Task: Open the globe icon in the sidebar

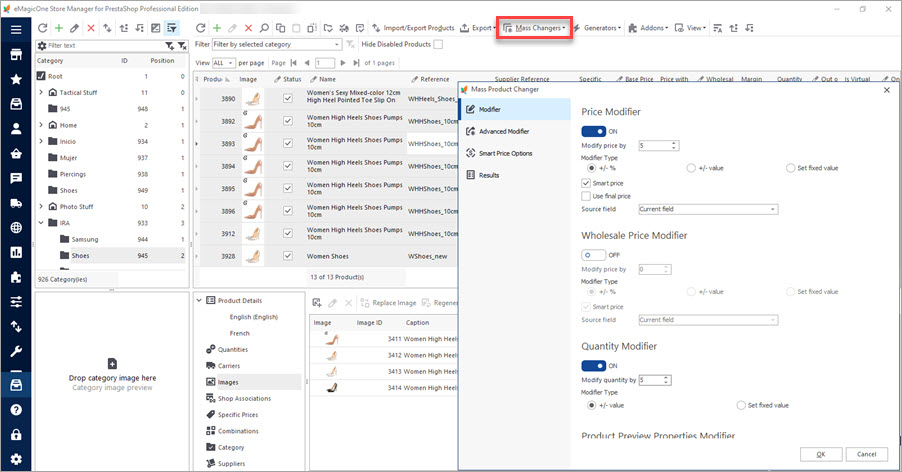Action: [x=16, y=228]
